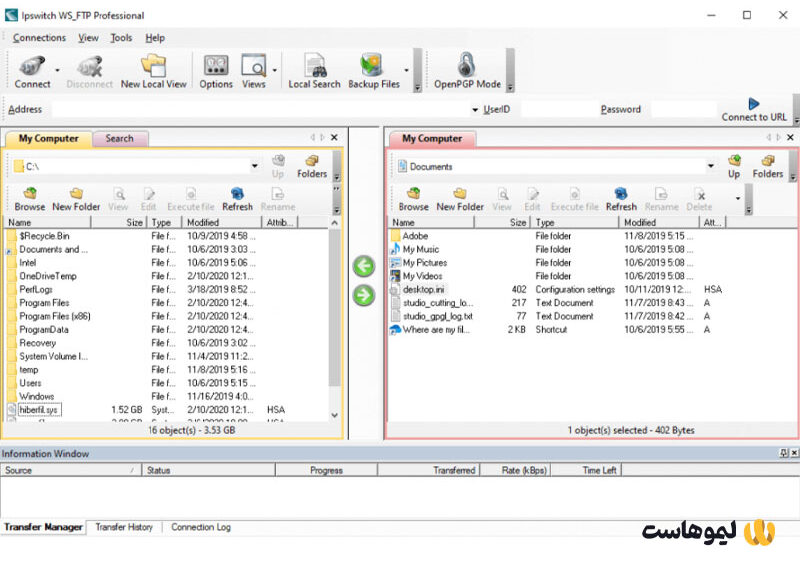Select the My Pictures folder
Screen dimensions: 800x571
coord(424,263)
